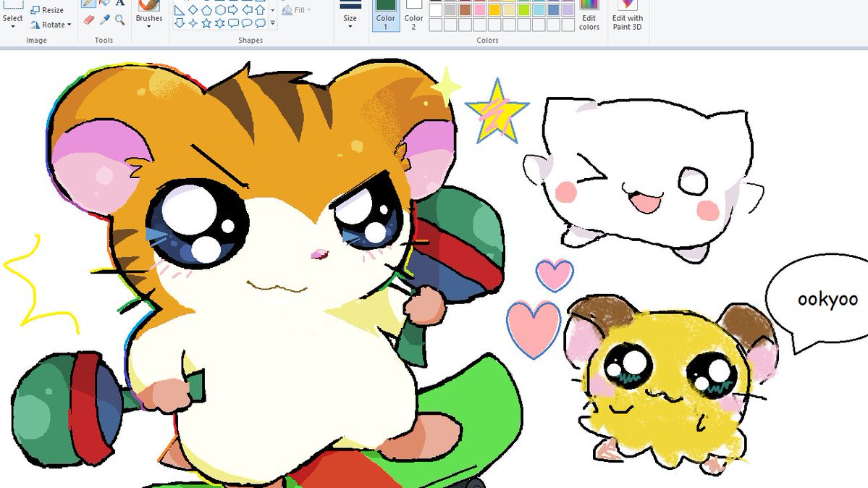868x488 pixels.
Task: Select the left arrow shape
Action: pos(247,10)
